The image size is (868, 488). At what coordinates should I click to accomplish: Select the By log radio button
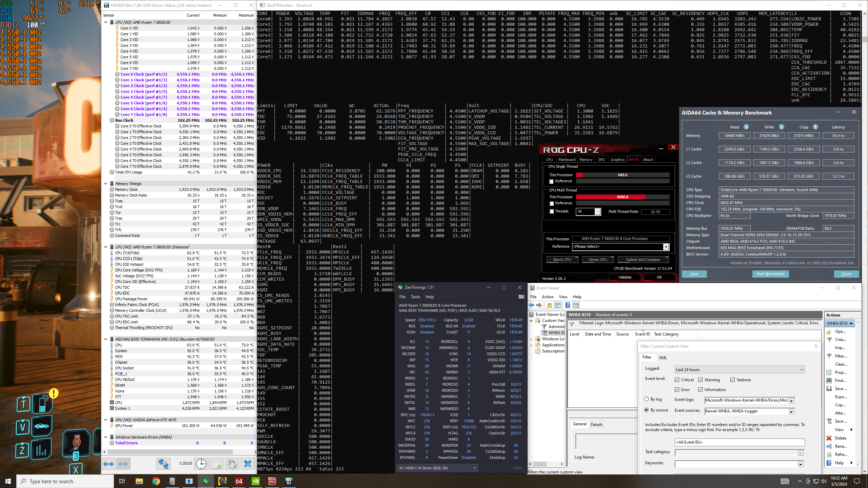[x=646, y=399]
